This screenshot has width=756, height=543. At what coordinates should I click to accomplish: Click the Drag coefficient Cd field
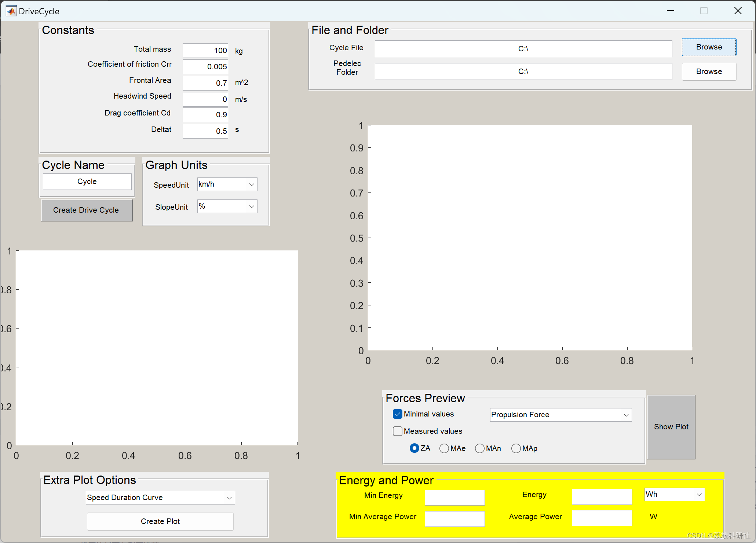[x=205, y=115]
